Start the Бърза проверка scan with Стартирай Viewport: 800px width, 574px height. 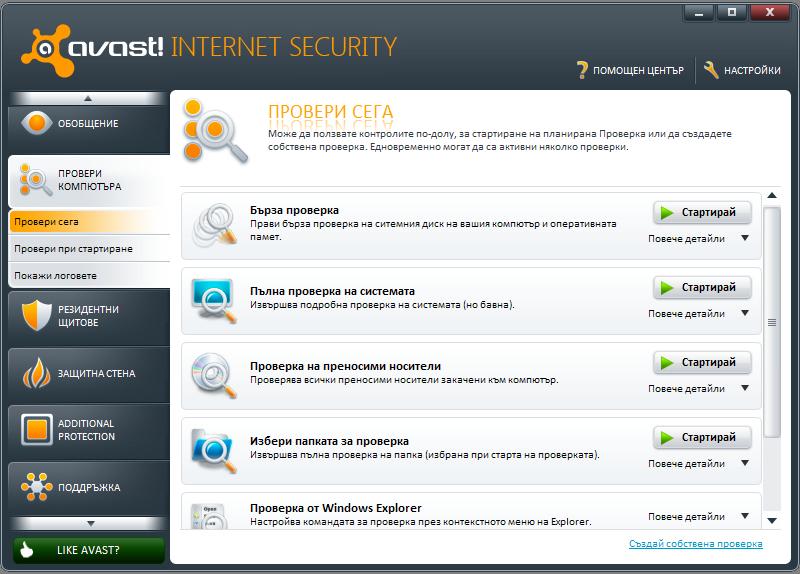(703, 212)
